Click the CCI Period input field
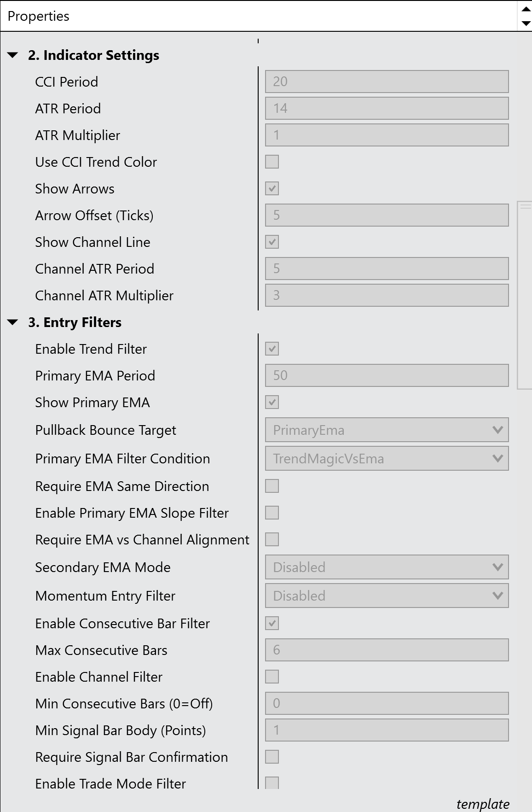The image size is (532, 812). pos(387,82)
